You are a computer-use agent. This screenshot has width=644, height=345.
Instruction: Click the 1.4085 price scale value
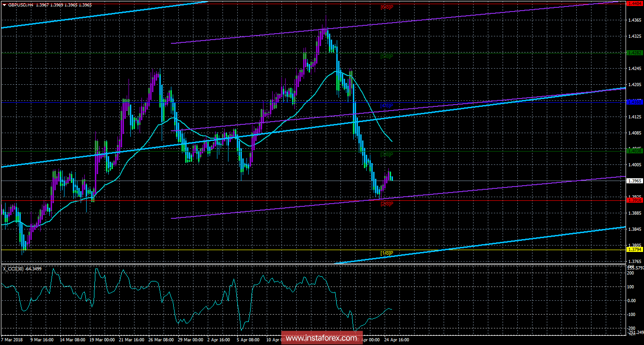[635, 133]
